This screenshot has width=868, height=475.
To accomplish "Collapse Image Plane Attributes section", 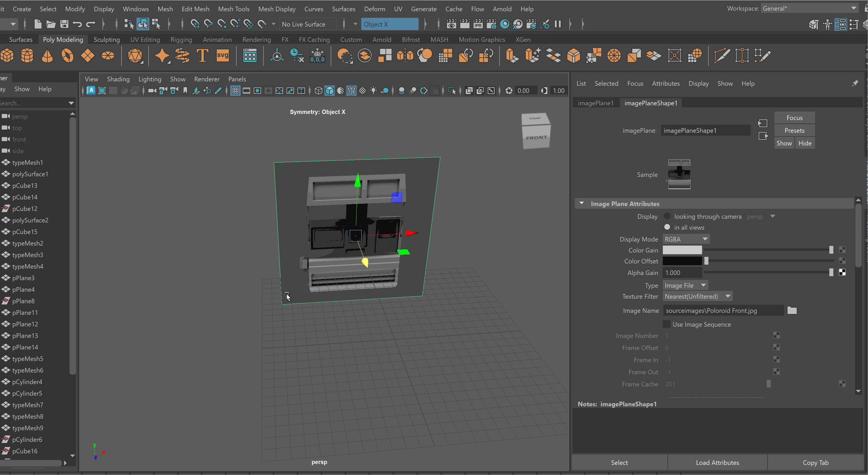I will [x=581, y=203].
